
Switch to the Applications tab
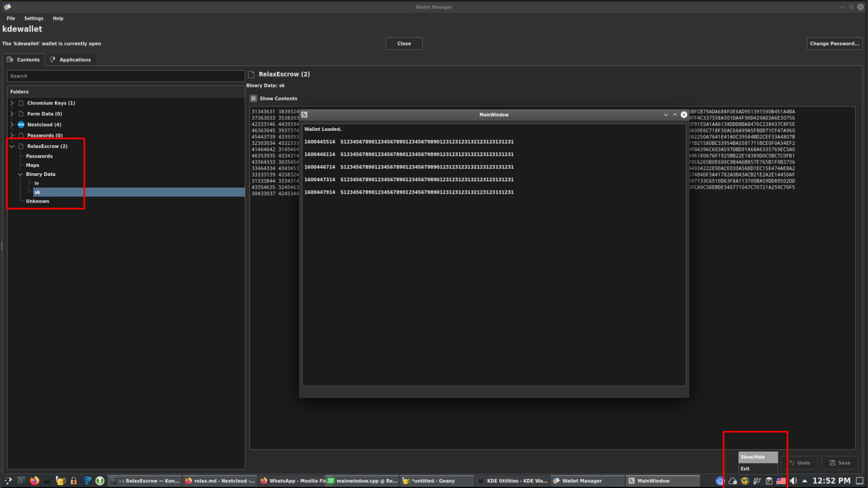click(70, 60)
